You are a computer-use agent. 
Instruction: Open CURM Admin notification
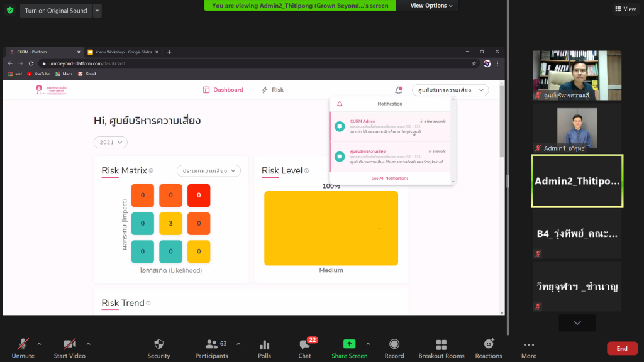click(390, 126)
